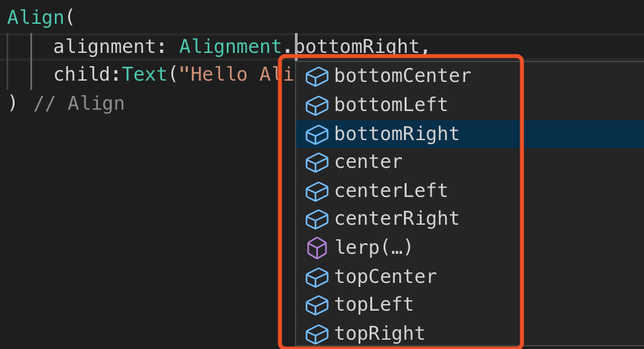Click the field icon next to topCenter

[x=317, y=277]
